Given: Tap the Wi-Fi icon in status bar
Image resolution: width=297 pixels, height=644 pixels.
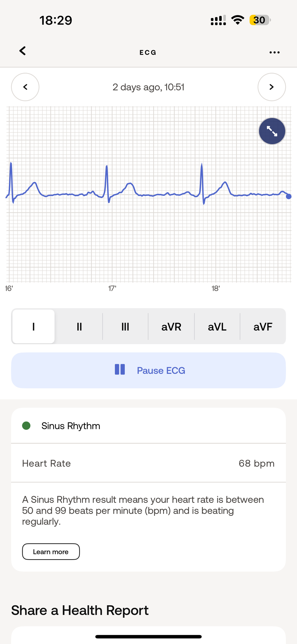Looking at the screenshot, I should click(238, 20).
